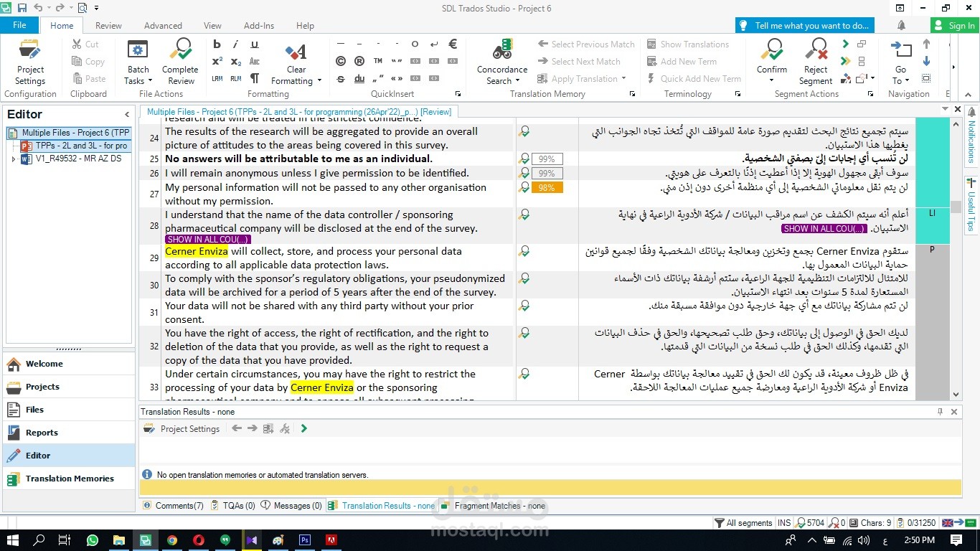Open the editor document tabs dropdown

[944, 109]
